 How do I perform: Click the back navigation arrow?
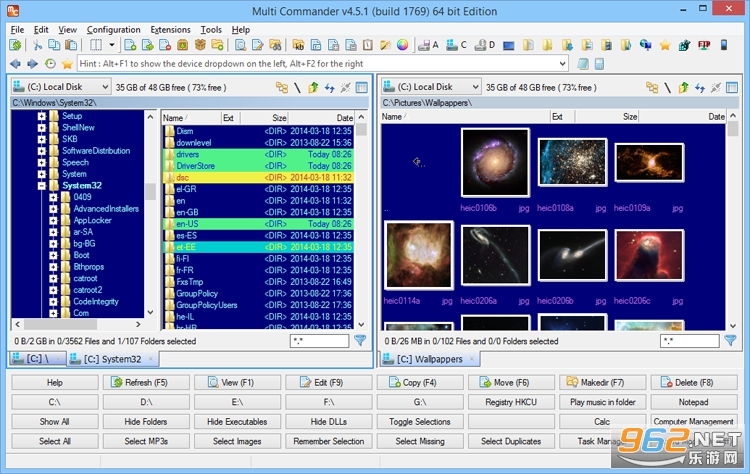[15, 64]
